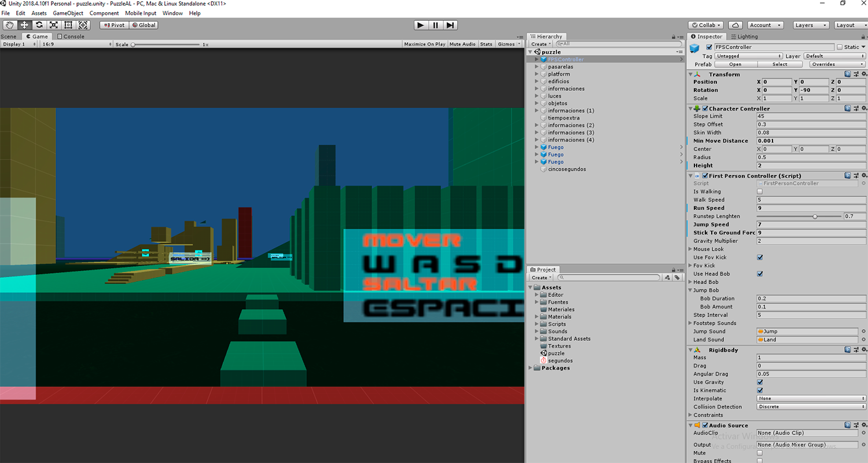The height and width of the screenshot is (463, 868).
Task: Select the Rotate tool icon
Action: click(x=39, y=25)
